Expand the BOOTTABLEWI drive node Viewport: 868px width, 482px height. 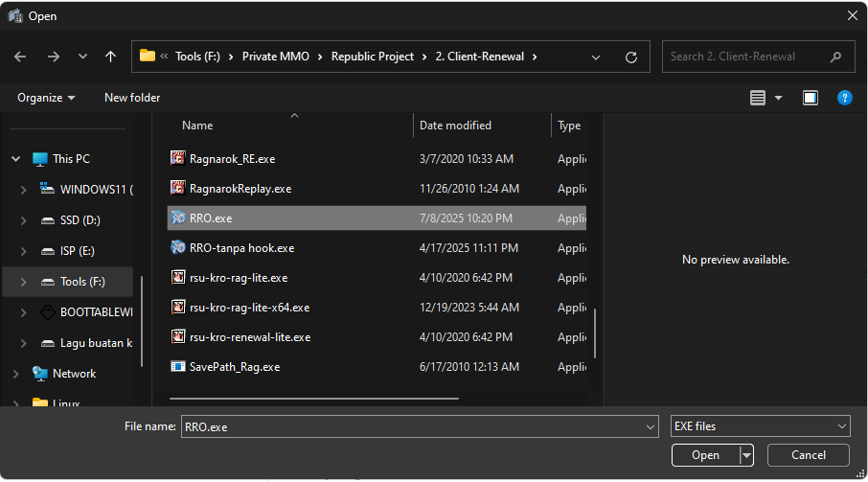(23, 312)
